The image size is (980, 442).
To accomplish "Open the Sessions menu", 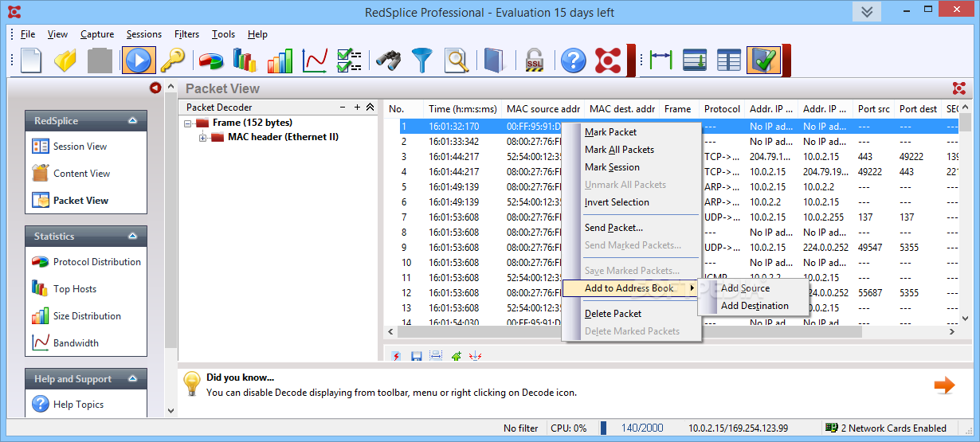I will coord(144,34).
